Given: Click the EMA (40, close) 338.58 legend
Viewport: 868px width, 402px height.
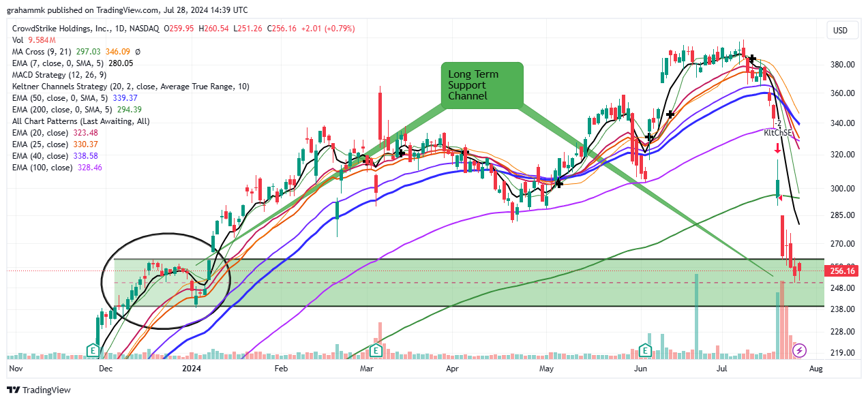Looking at the screenshot, I should [55, 156].
